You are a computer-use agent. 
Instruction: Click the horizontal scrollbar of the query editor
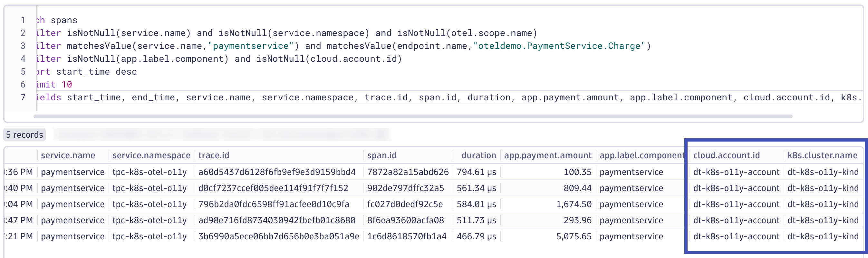coord(413,116)
